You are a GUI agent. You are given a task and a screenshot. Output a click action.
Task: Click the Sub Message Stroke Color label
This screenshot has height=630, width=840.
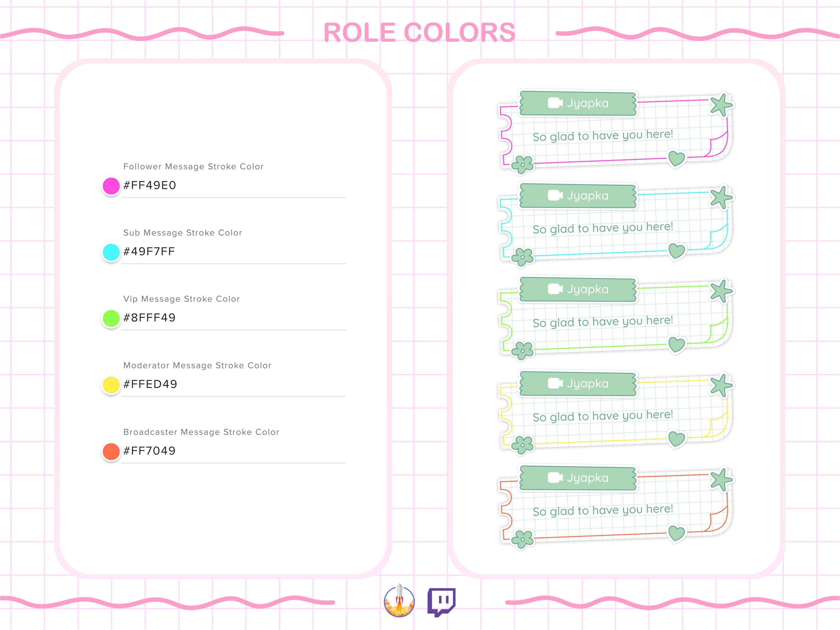[x=183, y=233]
